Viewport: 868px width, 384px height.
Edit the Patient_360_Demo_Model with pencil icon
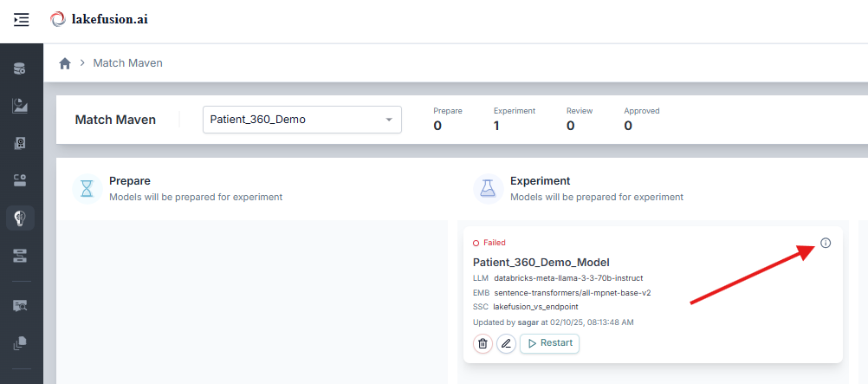click(x=506, y=343)
